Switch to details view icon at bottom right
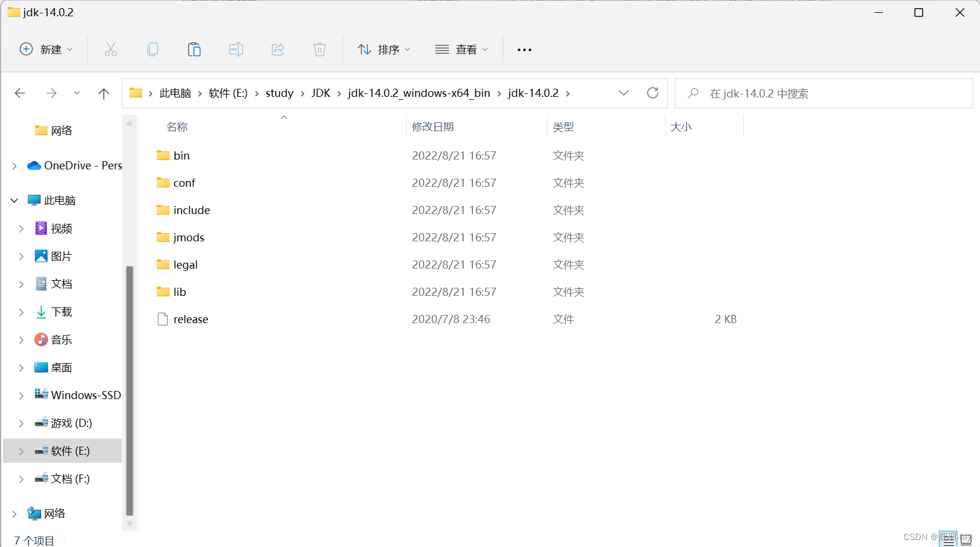Image resolution: width=980 pixels, height=547 pixels. pyautogui.click(x=948, y=540)
